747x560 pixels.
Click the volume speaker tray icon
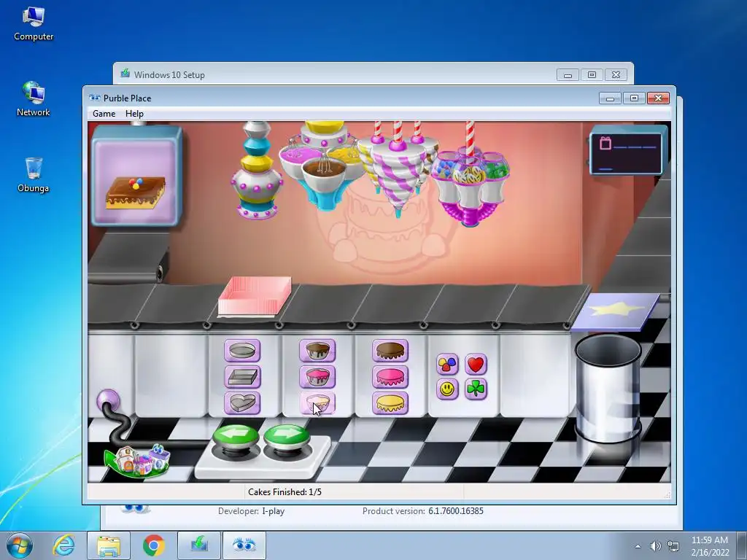(x=656, y=546)
